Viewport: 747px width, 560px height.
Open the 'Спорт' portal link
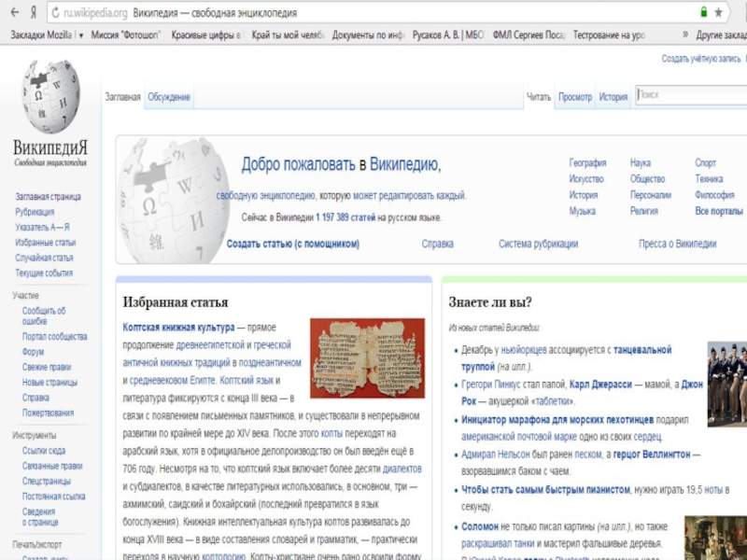(706, 162)
